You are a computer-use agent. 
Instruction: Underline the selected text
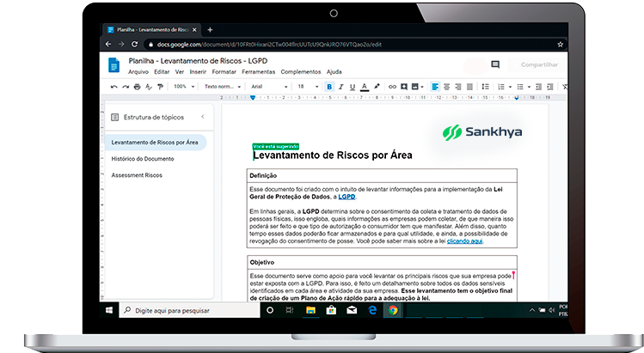(x=353, y=87)
